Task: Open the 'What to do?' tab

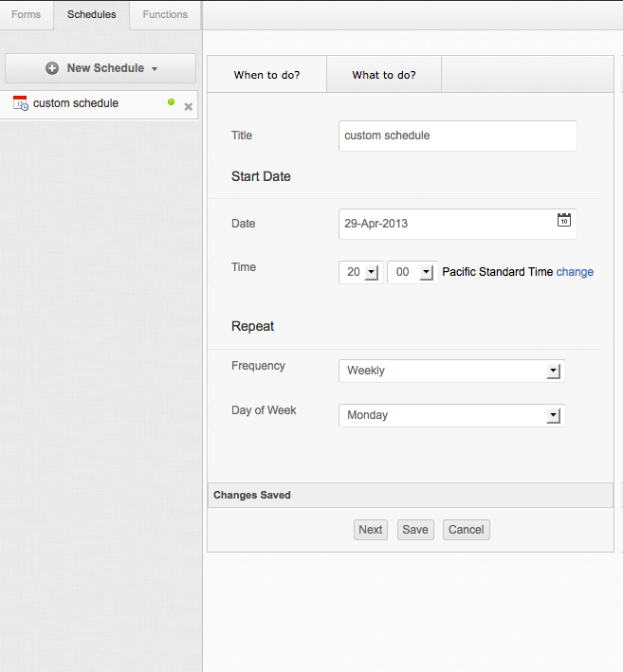Action: (383, 75)
